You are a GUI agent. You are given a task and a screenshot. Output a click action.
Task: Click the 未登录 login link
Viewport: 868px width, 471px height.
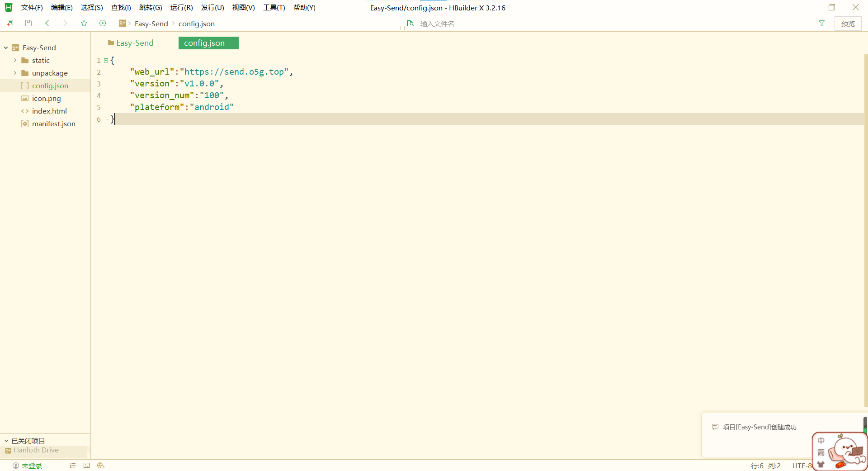pyautogui.click(x=32, y=466)
